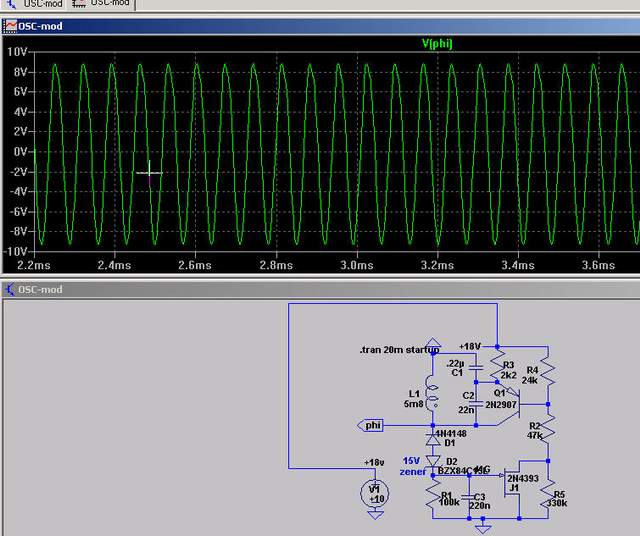This screenshot has width=640, height=536.
Task: Select the D1 1N4148 diode symbol
Action: coord(433,441)
